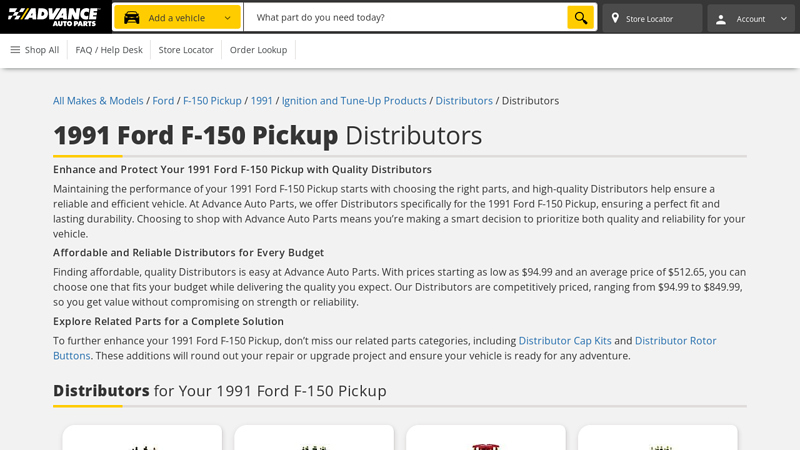Screen dimensions: 800x450
Task: Type in the part search field
Action: [x=405, y=18]
